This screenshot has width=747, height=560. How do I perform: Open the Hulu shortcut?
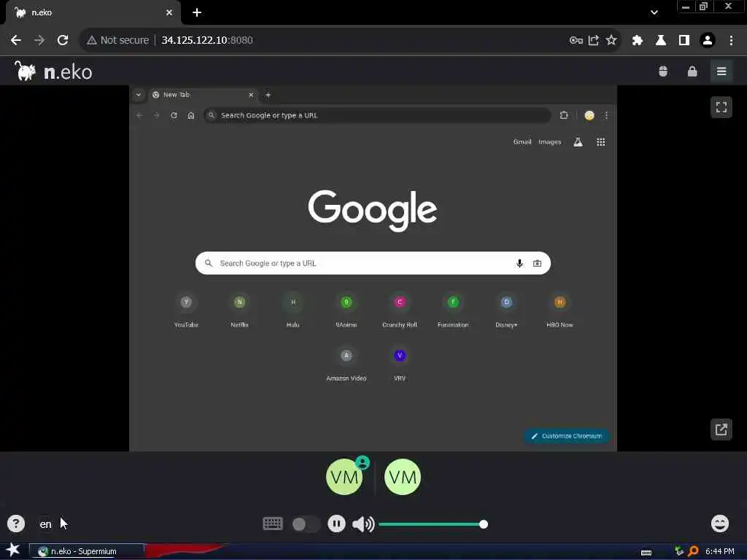(x=293, y=311)
